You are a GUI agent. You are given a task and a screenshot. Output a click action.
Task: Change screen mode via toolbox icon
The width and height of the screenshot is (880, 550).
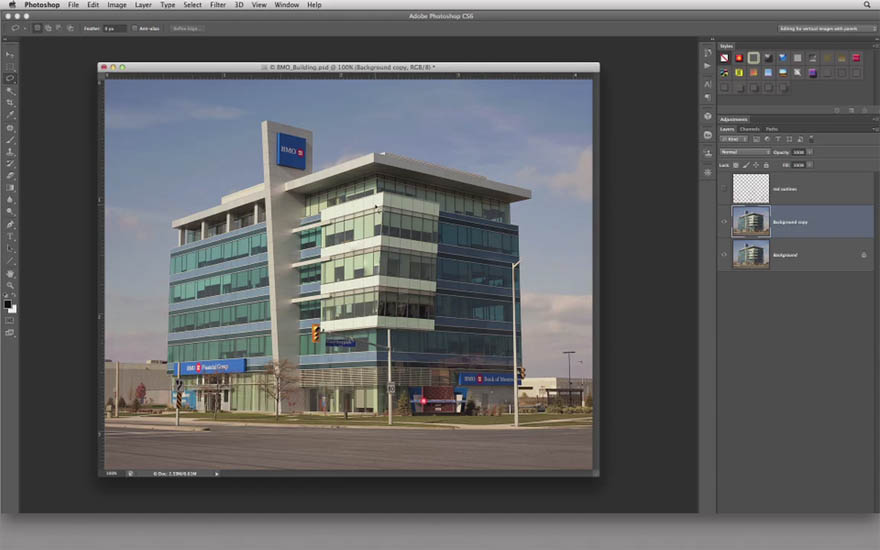[10, 333]
